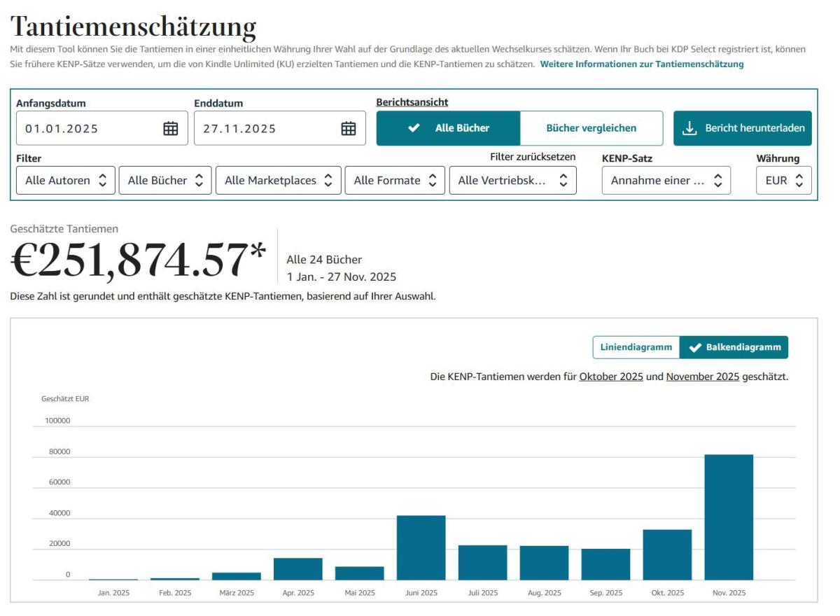This screenshot has width=840, height=616.
Task: Click the 'Feb. 2025' axis label
Action: [175, 593]
